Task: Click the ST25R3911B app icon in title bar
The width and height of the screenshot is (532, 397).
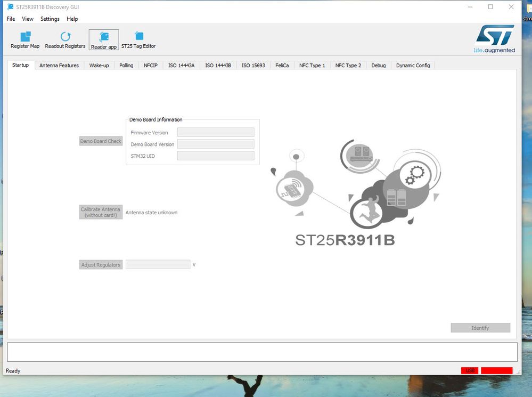Action: pyautogui.click(x=10, y=7)
